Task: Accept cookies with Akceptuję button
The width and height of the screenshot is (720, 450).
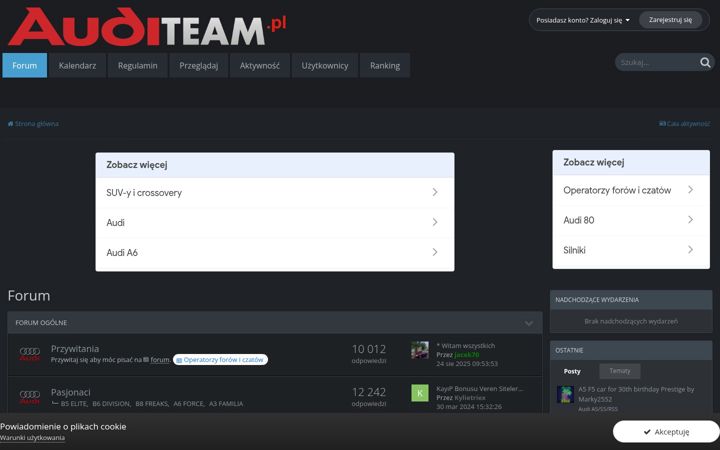Action: [x=666, y=432]
